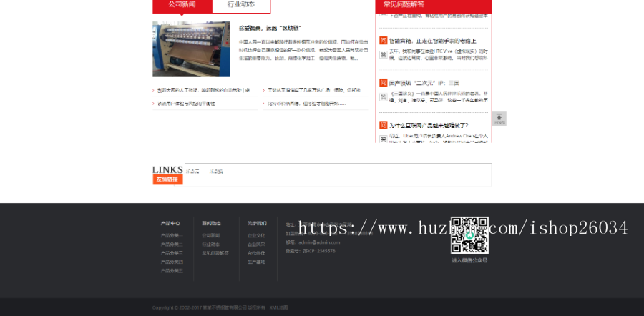Click answer text mentioning HTC Vive
Viewport: 644px width, 316px height.
click(438, 55)
